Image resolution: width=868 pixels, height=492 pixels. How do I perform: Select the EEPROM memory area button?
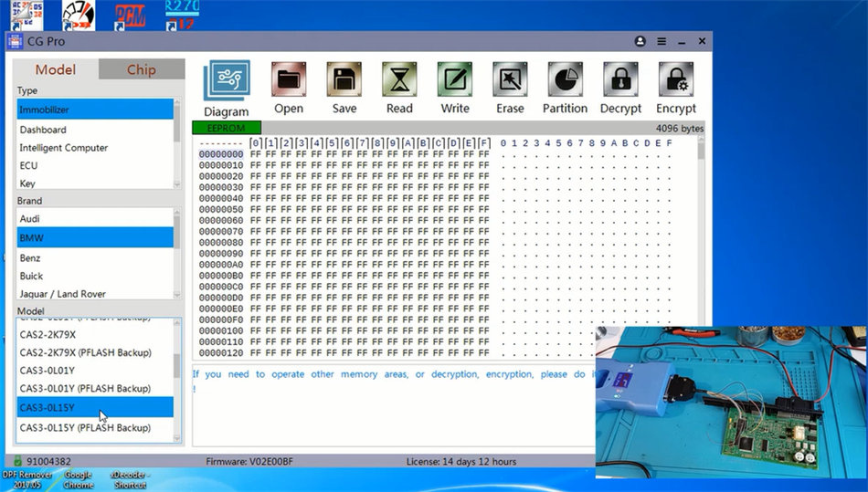(x=227, y=128)
